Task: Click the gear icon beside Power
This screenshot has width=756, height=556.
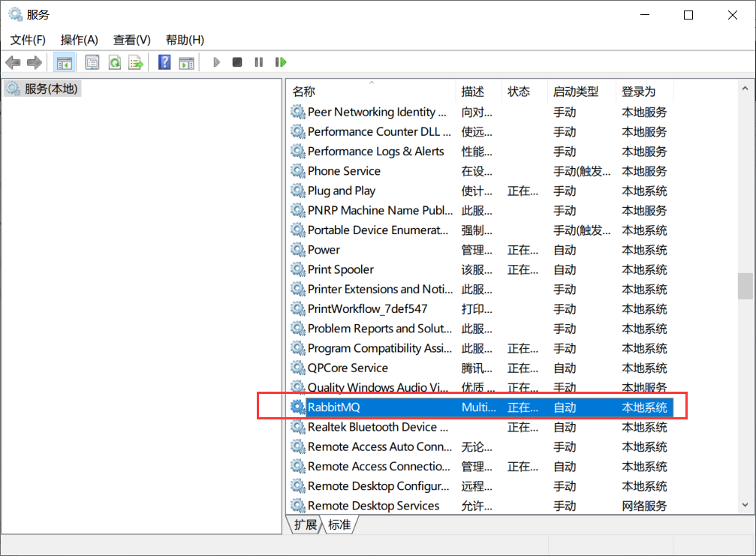Action: (298, 250)
